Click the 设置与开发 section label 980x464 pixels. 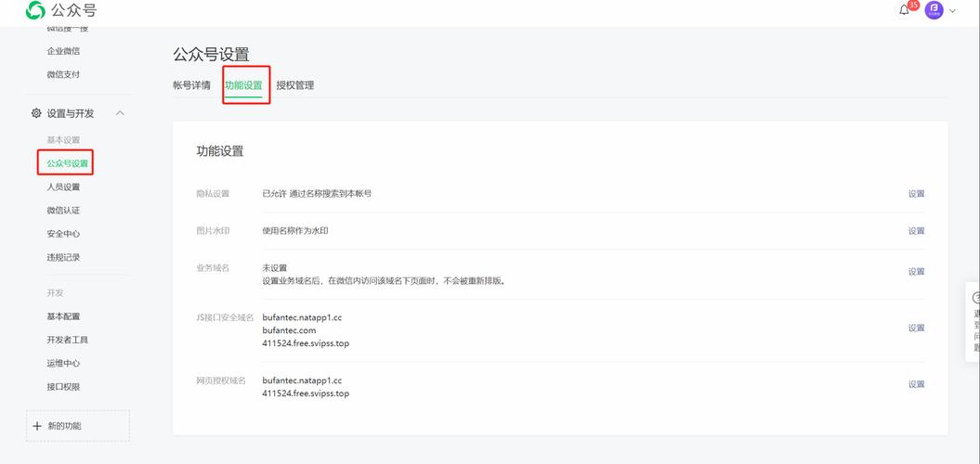click(x=71, y=113)
